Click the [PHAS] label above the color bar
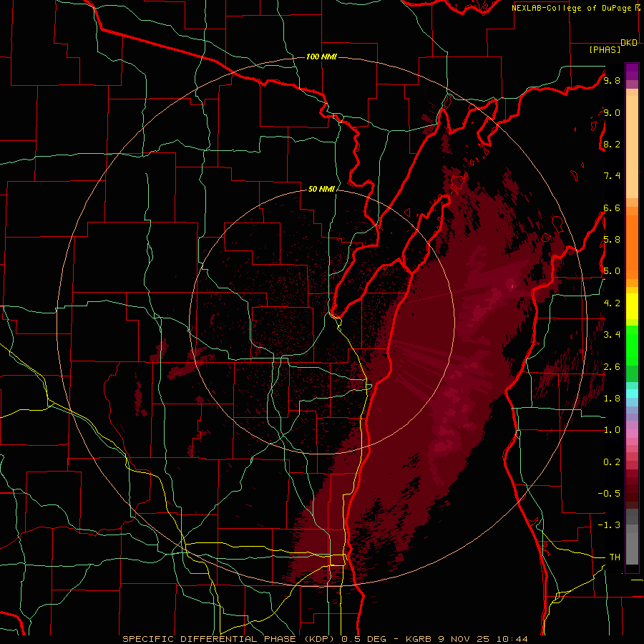The width and height of the screenshot is (644, 644). [605, 49]
